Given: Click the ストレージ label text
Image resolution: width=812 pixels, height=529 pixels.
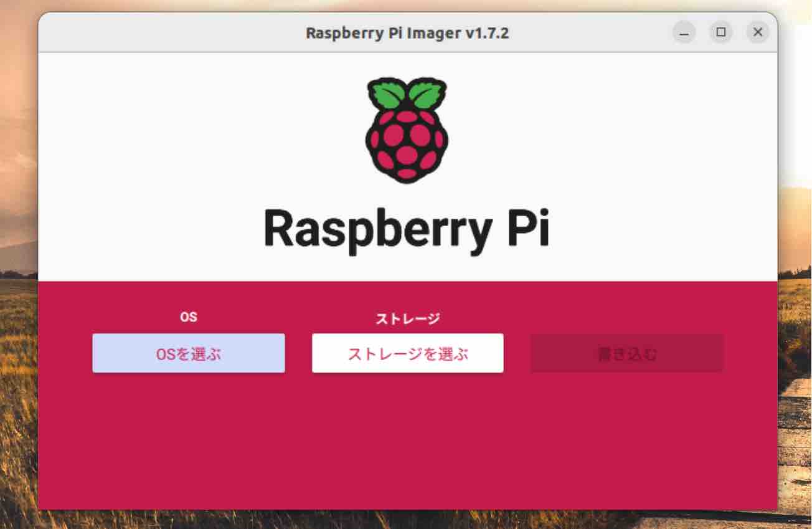Looking at the screenshot, I should tap(408, 319).
